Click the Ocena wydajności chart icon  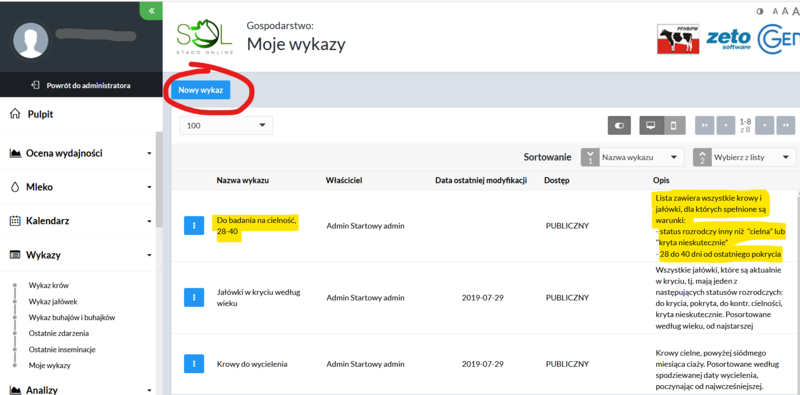click(15, 153)
